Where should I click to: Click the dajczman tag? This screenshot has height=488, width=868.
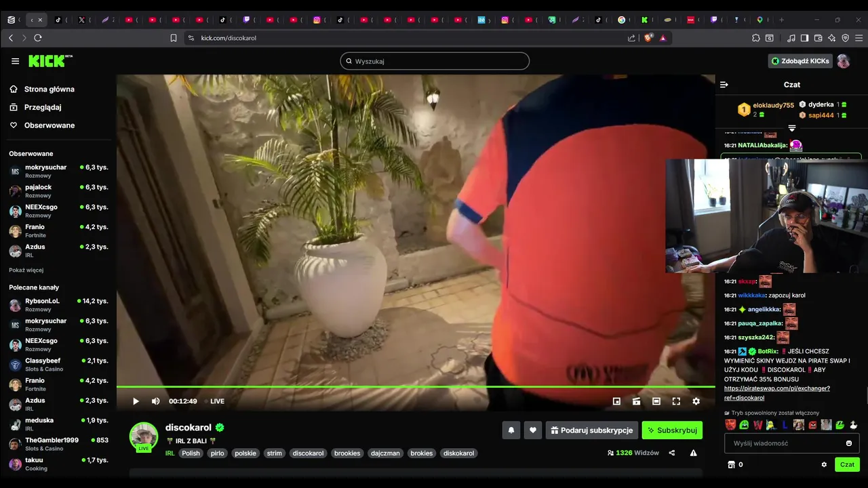385,453
